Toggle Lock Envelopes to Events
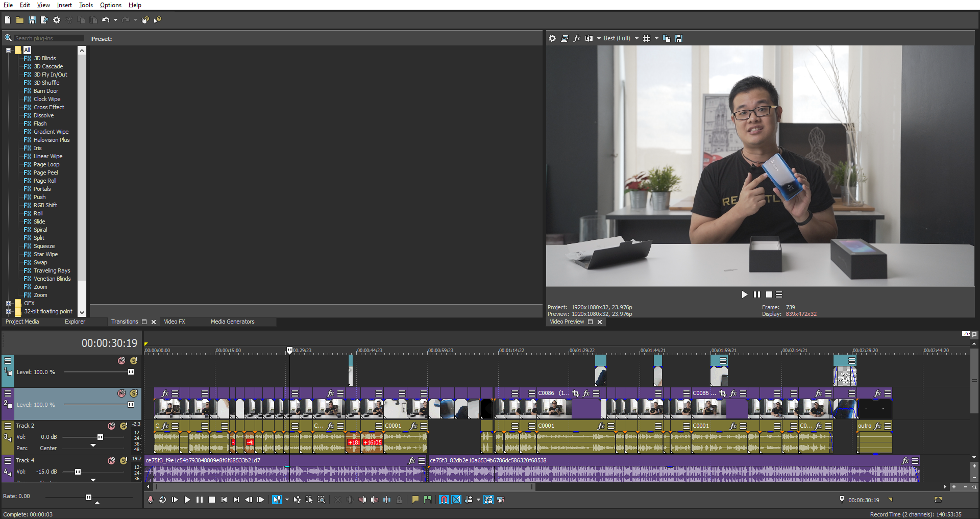980x519 pixels. (x=488, y=500)
